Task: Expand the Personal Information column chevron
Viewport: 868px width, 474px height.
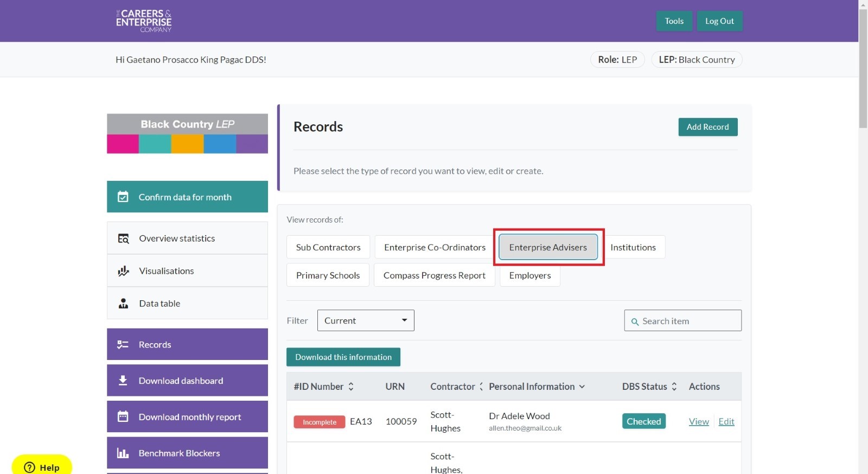Action: [x=582, y=387]
